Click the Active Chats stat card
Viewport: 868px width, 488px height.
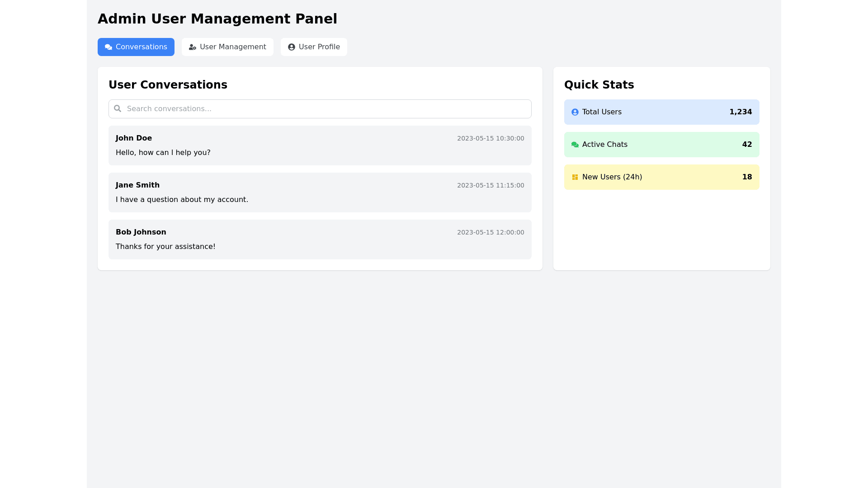661,145
